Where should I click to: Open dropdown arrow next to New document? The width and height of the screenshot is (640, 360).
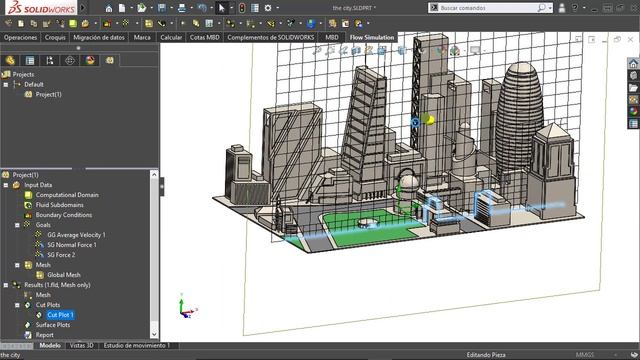pyautogui.click(x=131, y=8)
